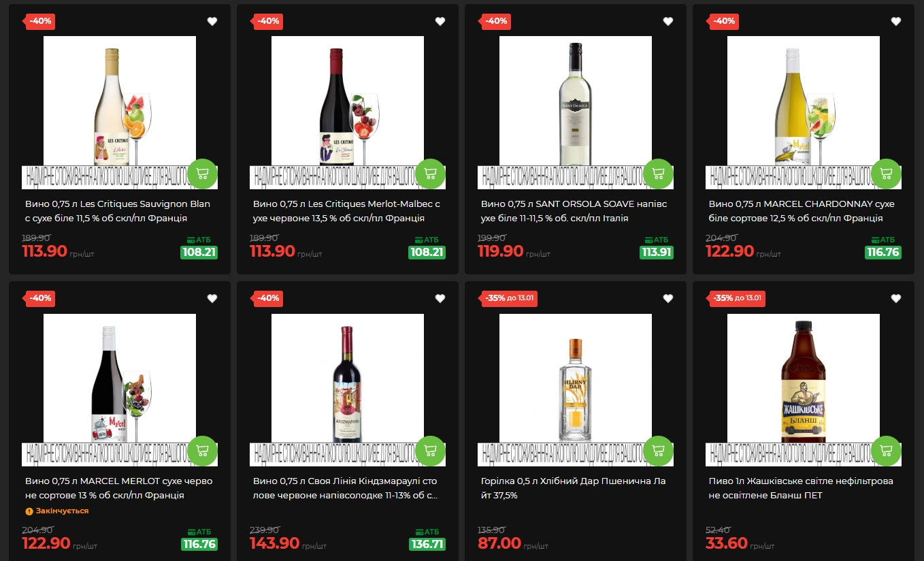Open MARCEL CHARDONNAY product title link
This screenshot has height=561, width=924.
802,211
